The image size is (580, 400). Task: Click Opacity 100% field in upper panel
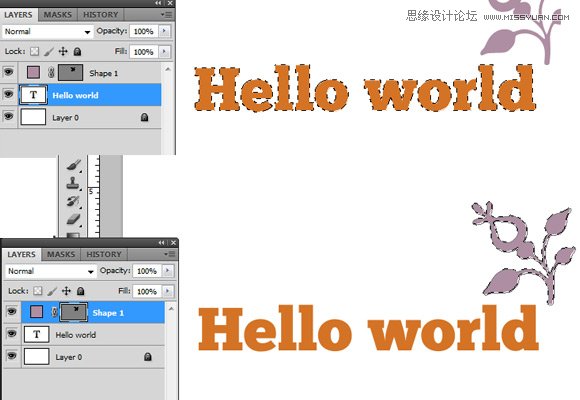coord(144,31)
